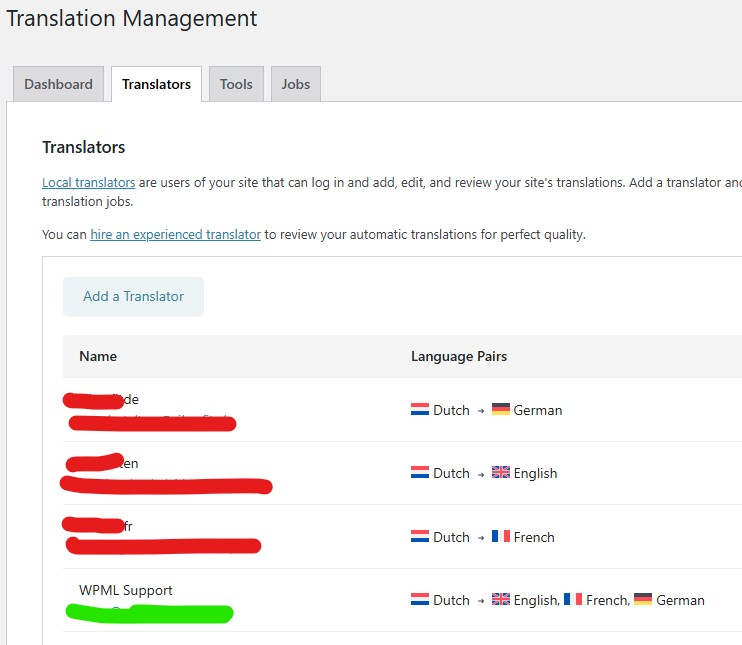742x645 pixels.
Task: Click French label in third translator row
Action: [534, 537]
